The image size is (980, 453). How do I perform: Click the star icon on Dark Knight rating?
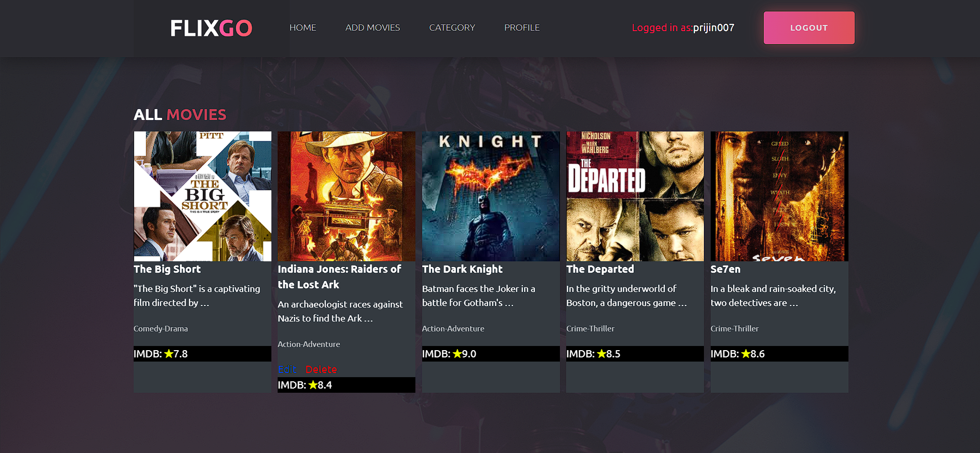tap(457, 354)
